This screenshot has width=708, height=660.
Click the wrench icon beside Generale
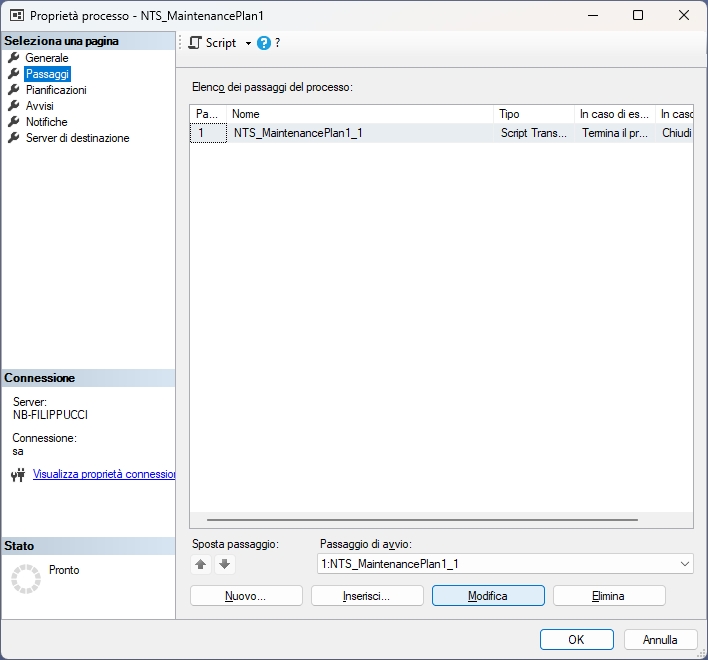point(14,57)
